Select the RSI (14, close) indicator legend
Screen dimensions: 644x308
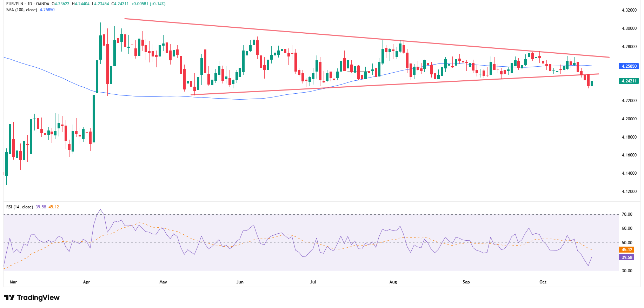coord(20,207)
